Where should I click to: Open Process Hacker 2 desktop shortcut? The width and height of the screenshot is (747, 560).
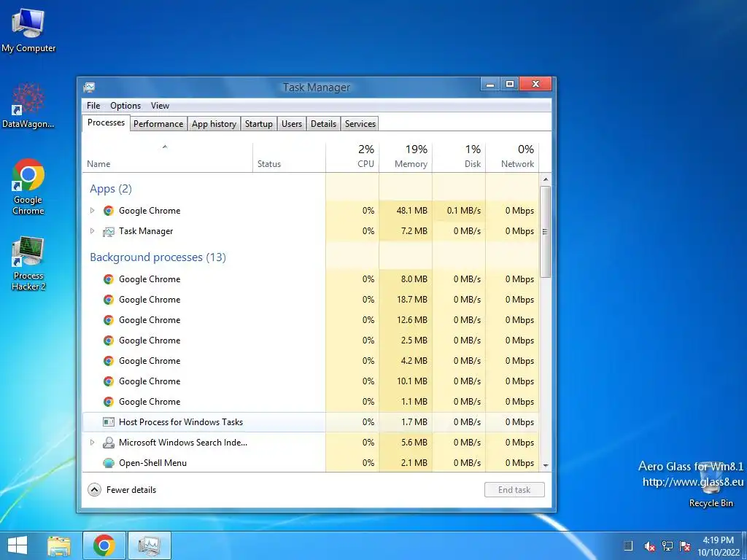(28, 262)
